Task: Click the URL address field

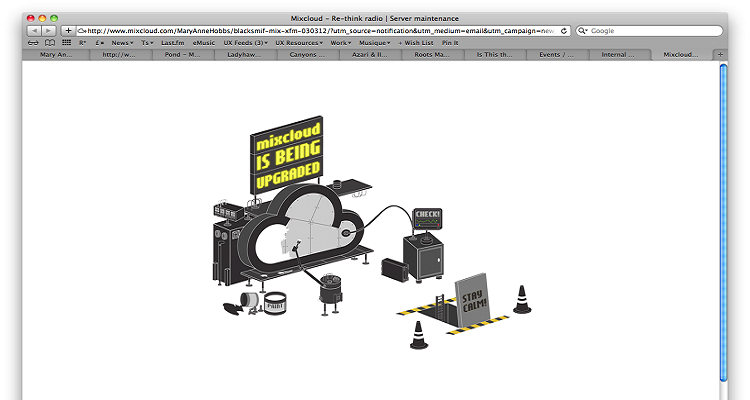Action: (x=323, y=31)
